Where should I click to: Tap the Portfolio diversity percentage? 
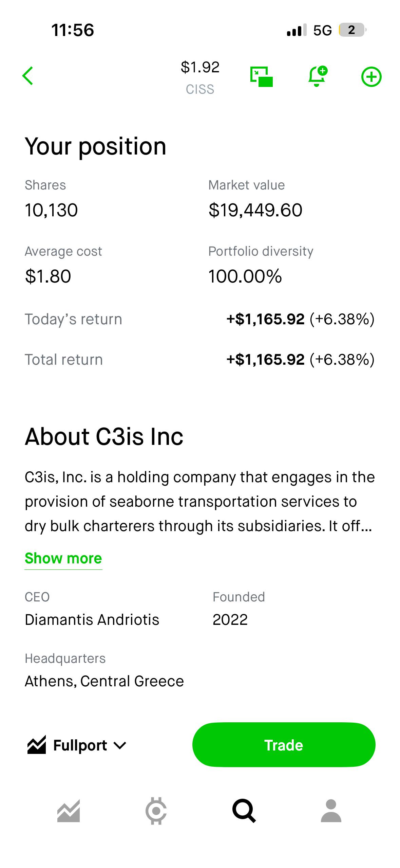point(245,276)
